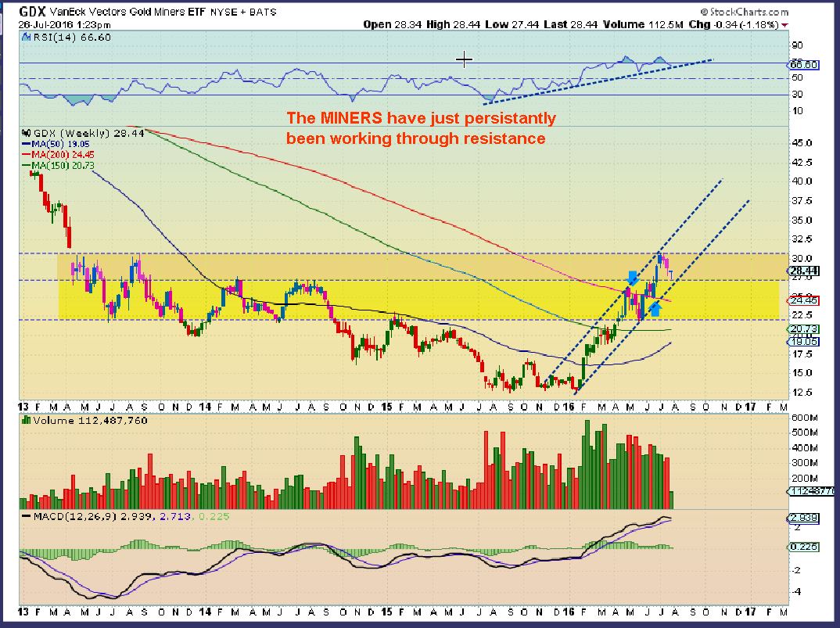
Task: Click the RSI(14) 66.60 indicator label
Action: (72, 38)
